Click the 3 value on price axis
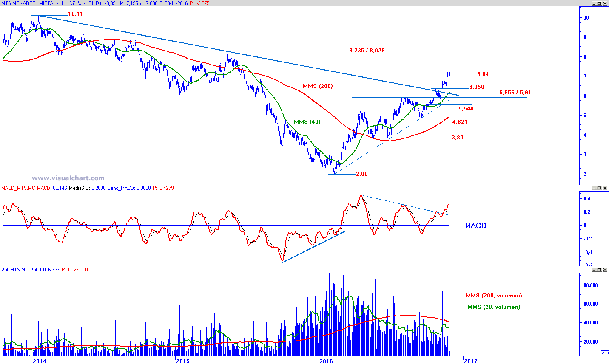The image size is (609, 364). point(586,155)
